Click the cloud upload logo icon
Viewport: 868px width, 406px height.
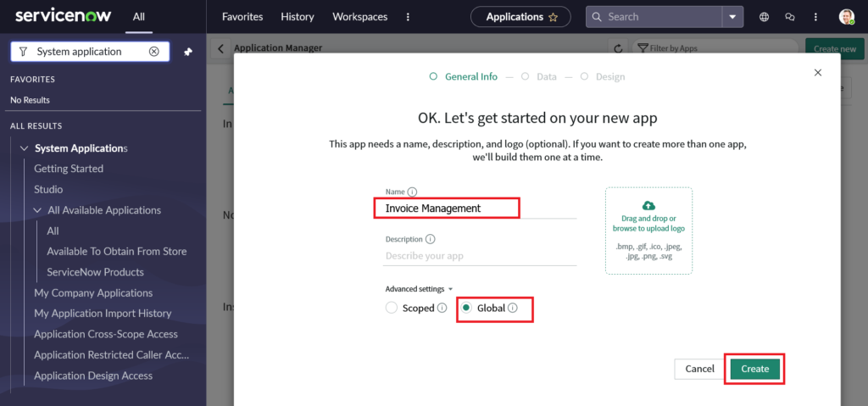point(648,206)
